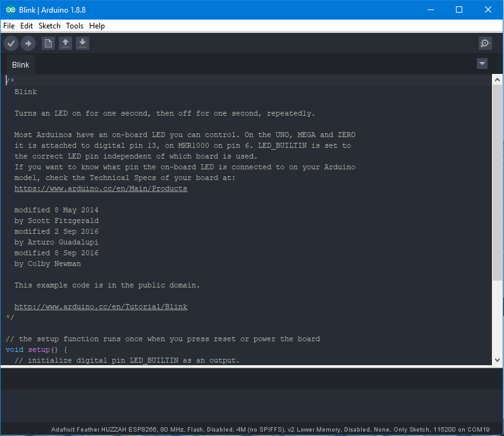The image size is (504, 436).
Task: Maximize the Arduino window
Action: click(x=459, y=10)
